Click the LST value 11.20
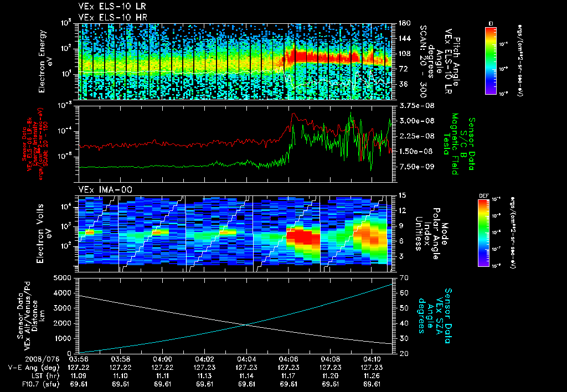 coord(331,376)
